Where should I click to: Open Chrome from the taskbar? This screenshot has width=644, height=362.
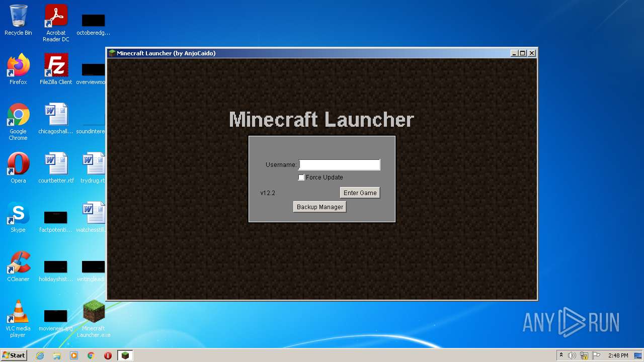(91, 355)
